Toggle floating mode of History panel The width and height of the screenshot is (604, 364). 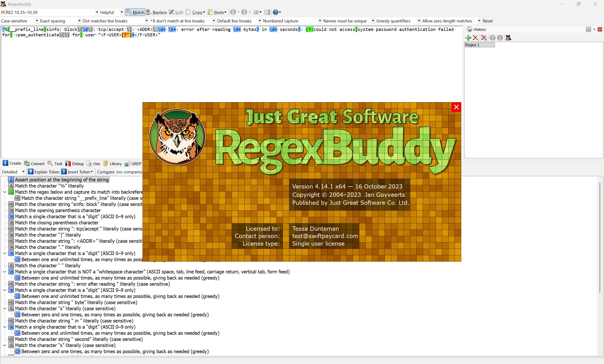click(x=588, y=29)
